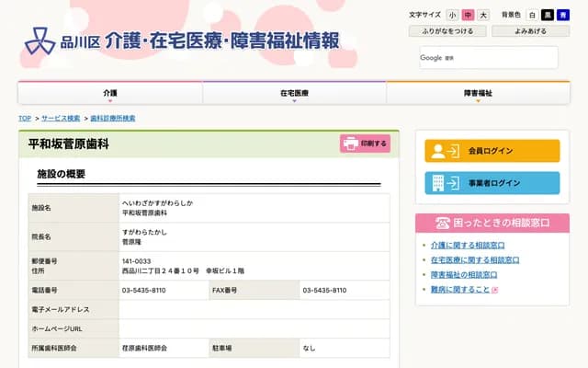Expand the 在宅医療 navigation dropdown
The width and height of the screenshot is (588, 368).
point(294,94)
